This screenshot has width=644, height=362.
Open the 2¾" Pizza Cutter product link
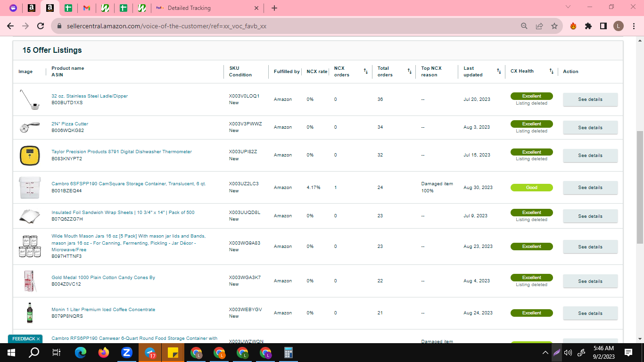[x=70, y=124]
